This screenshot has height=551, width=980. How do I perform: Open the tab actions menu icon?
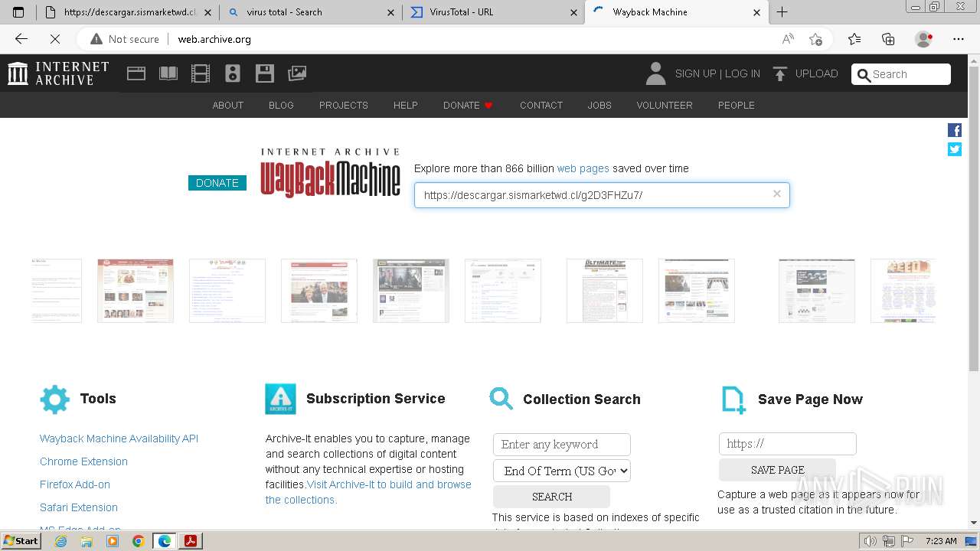[18, 12]
